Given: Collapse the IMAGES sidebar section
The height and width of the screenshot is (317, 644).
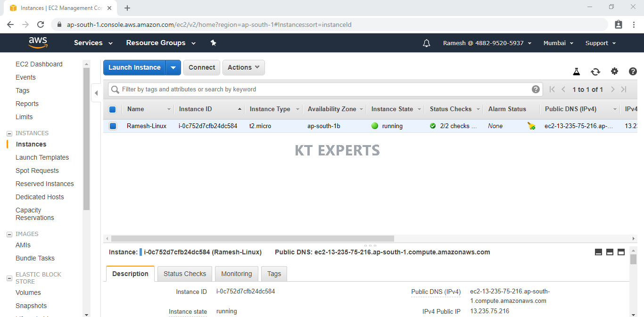Looking at the screenshot, I should tap(9, 234).
